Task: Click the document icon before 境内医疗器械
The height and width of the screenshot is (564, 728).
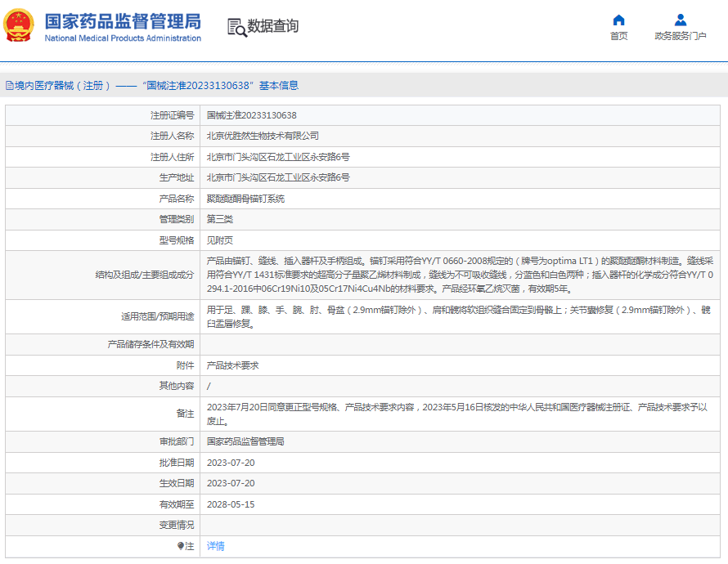Action: point(9,85)
